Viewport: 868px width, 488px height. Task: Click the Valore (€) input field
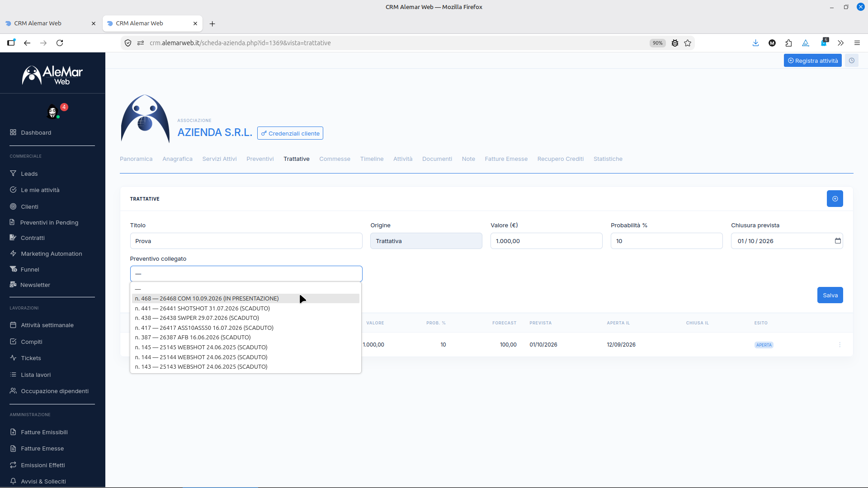point(546,241)
